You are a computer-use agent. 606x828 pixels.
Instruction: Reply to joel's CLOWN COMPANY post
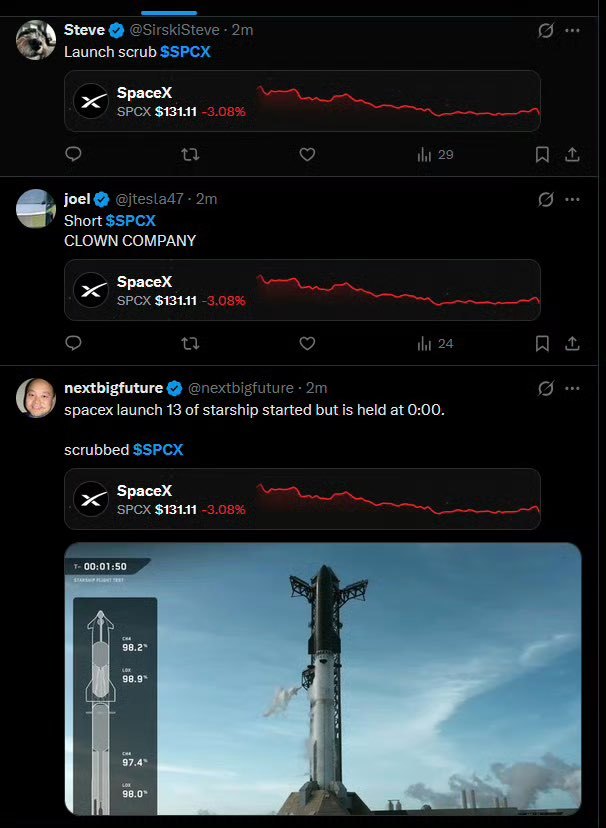73,344
